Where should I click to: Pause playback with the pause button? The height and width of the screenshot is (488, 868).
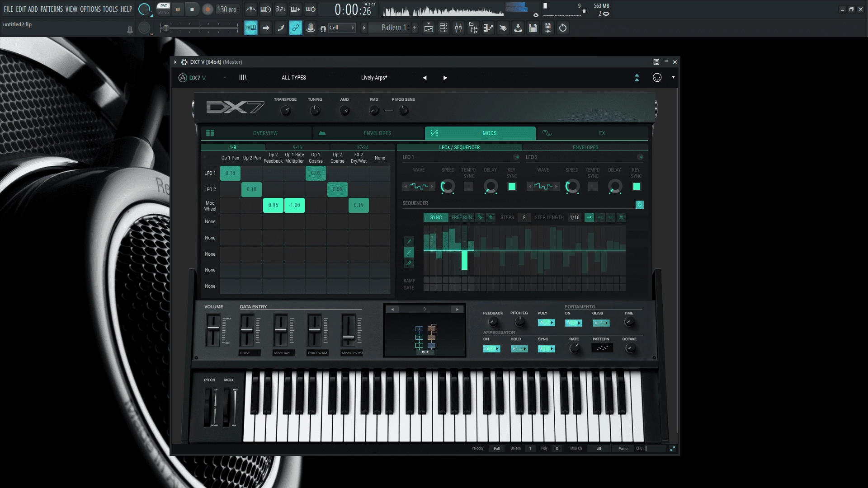point(178,9)
